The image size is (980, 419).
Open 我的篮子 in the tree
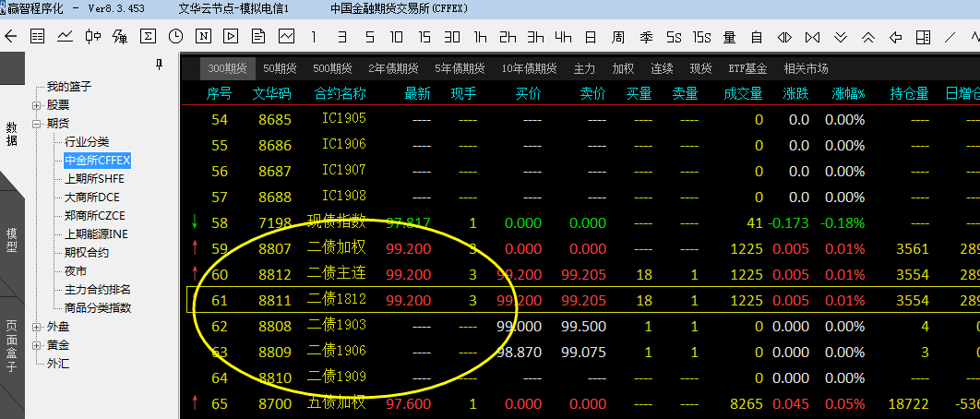[x=69, y=87]
